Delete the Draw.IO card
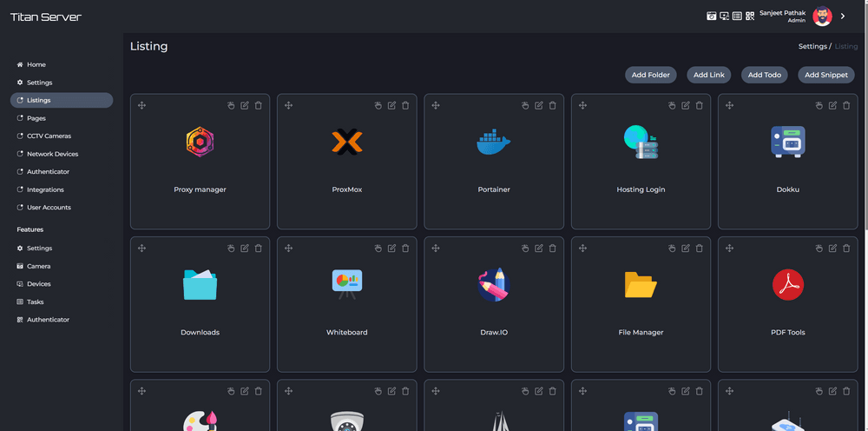This screenshot has height=431, width=868. 552,249
